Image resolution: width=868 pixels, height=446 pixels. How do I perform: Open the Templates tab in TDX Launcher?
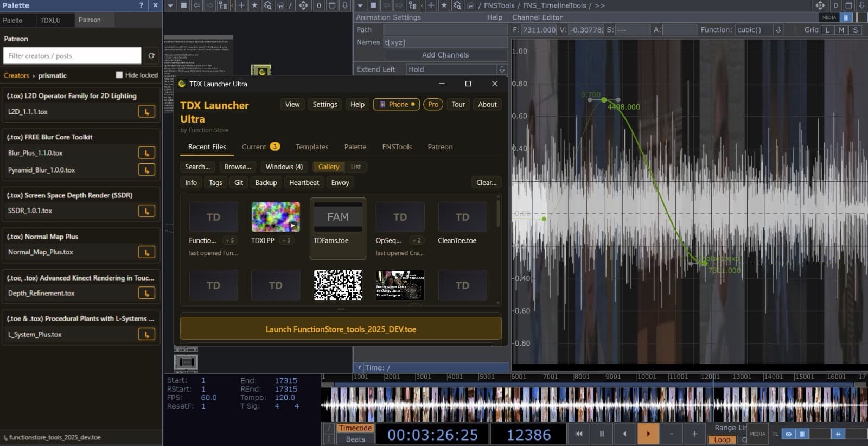pyautogui.click(x=312, y=146)
